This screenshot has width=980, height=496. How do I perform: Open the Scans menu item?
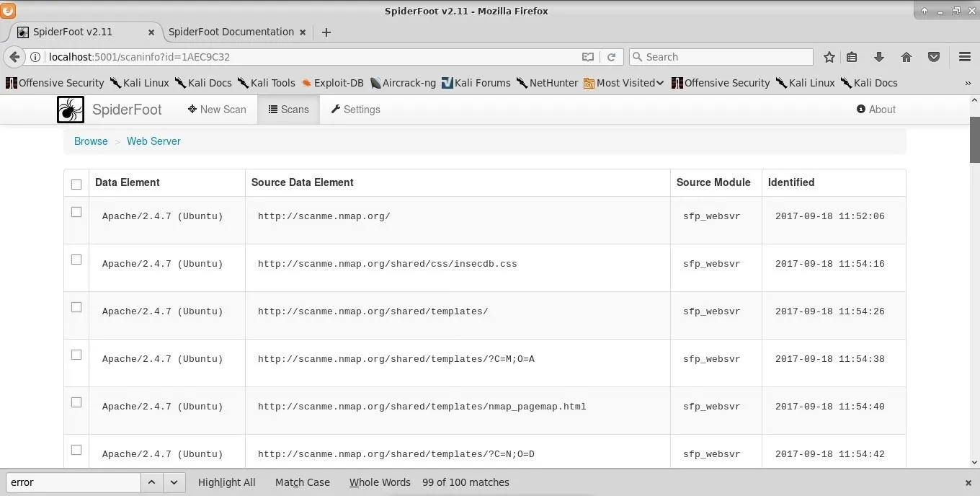click(288, 110)
